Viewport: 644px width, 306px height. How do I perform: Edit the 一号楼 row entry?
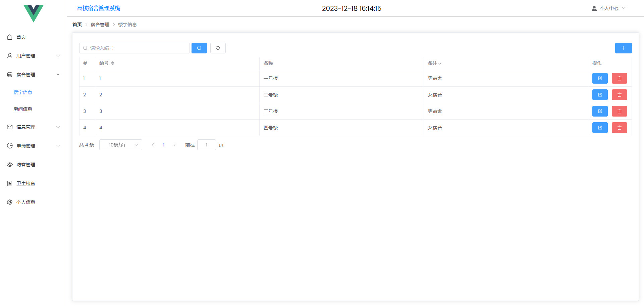[600, 78]
